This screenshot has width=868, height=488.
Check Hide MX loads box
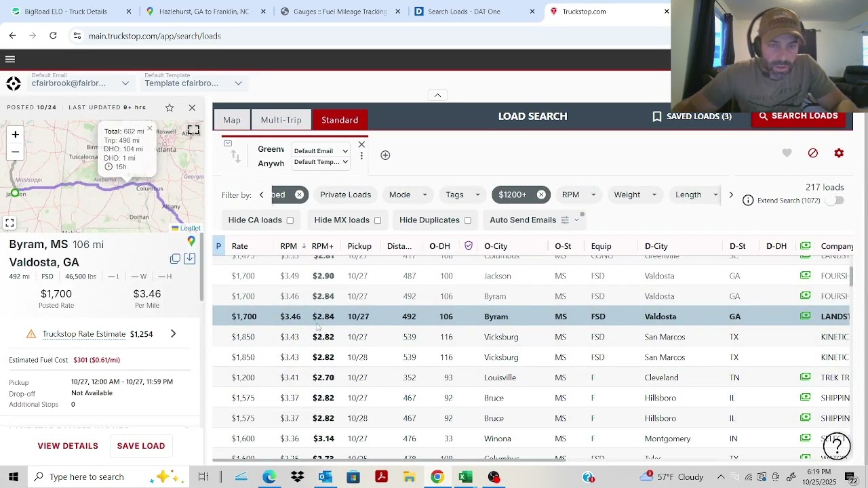[378, 220]
